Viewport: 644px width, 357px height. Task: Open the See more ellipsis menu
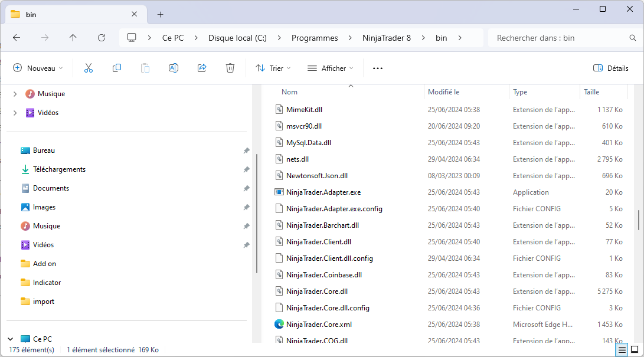(x=377, y=68)
